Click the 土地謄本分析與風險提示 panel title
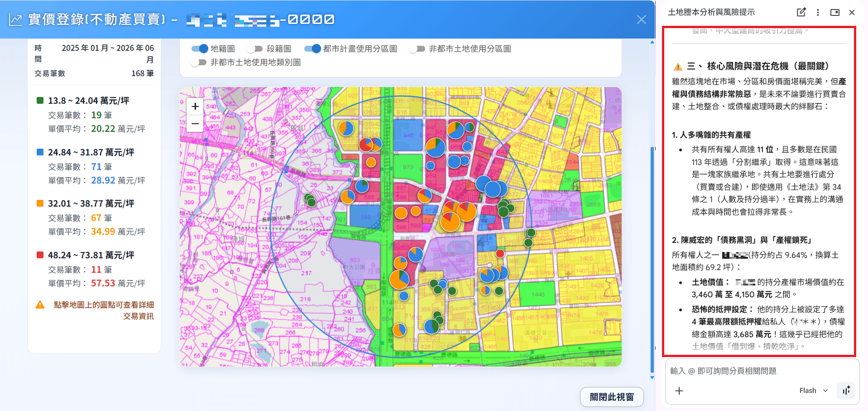This screenshot has width=868, height=411. (x=711, y=12)
